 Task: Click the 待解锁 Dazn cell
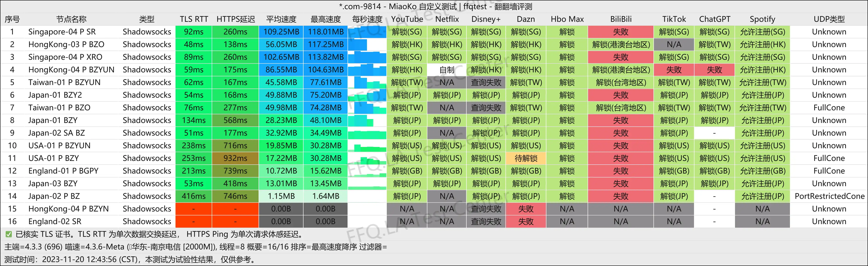(526, 158)
